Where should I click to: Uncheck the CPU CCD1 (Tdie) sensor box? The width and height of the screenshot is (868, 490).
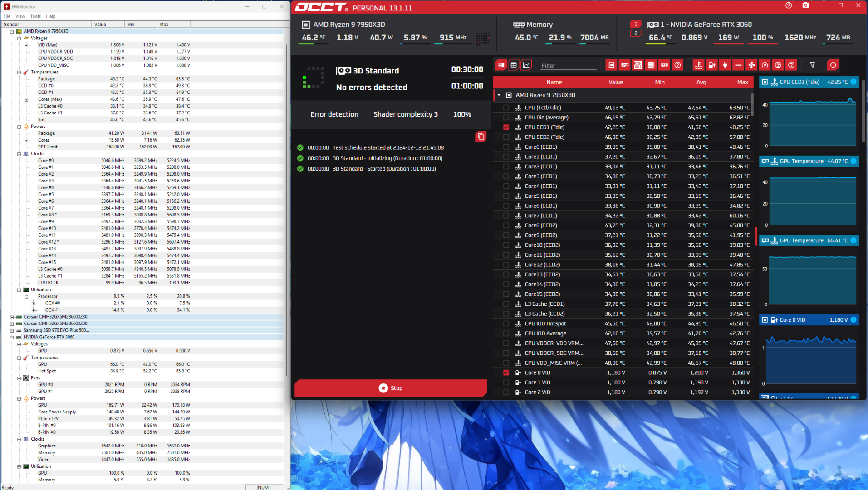click(x=506, y=127)
